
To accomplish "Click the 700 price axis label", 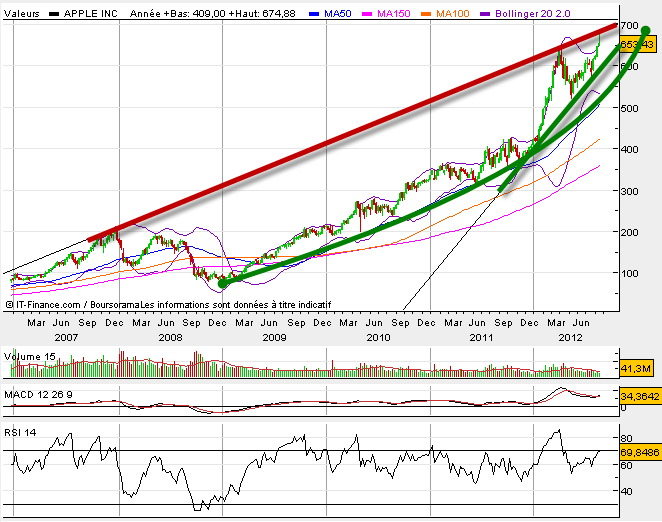I will point(630,24).
